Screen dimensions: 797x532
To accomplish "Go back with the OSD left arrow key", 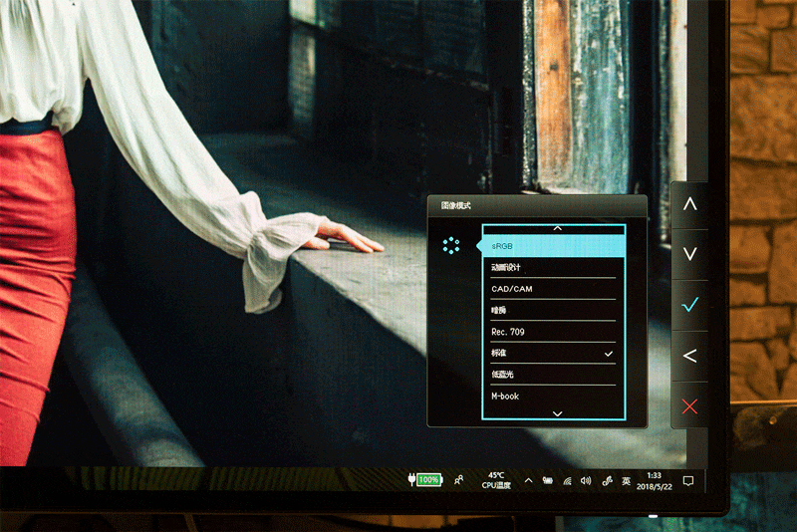I will tap(689, 356).
